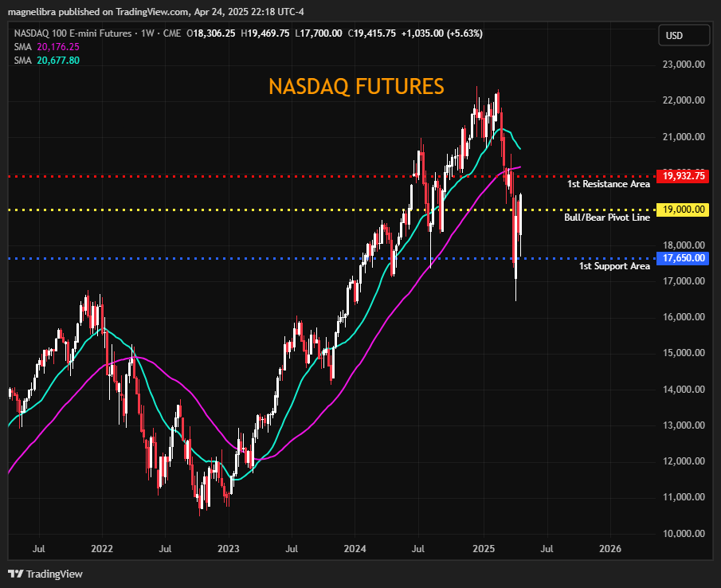Viewport: 721px width, 588px height.
Task: Click the 2025 label on time axis
Action: pos(484,548)
